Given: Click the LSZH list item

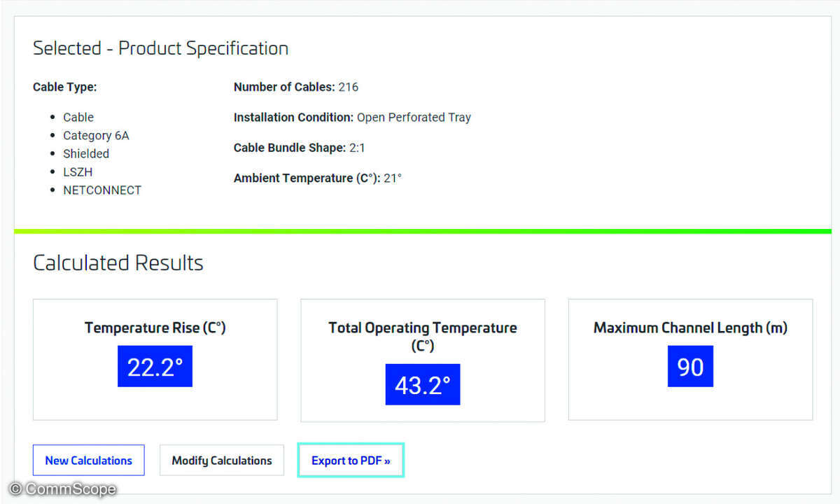Looking at the screenshot, I should 78,172.
